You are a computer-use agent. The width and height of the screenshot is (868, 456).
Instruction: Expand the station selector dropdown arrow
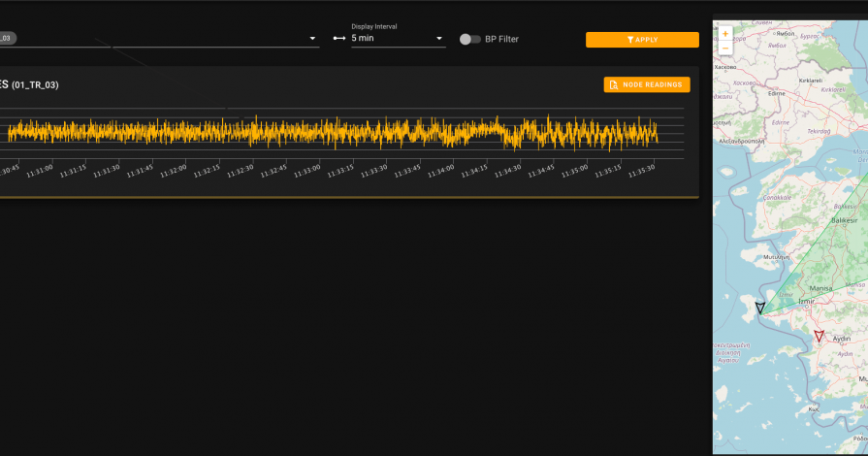(x=312, y=39)
